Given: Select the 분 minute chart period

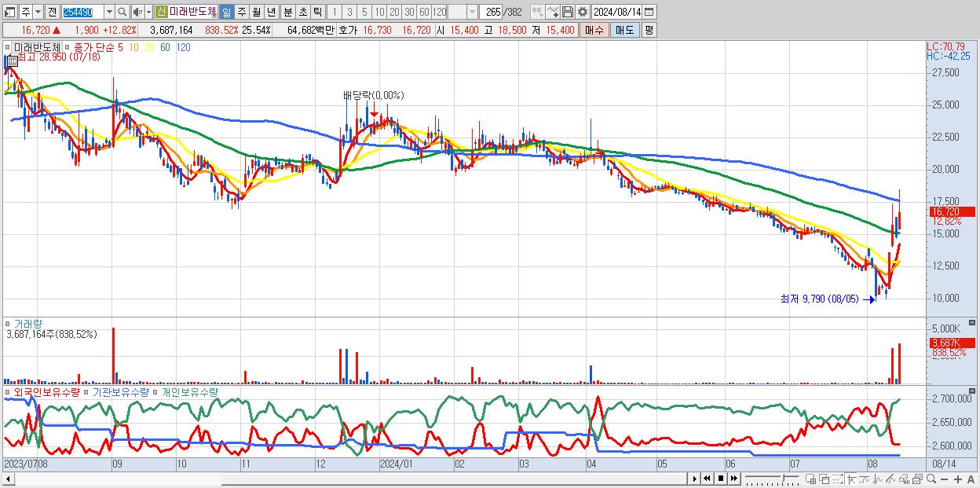Looking at the screenshot, I should [287, 12].
